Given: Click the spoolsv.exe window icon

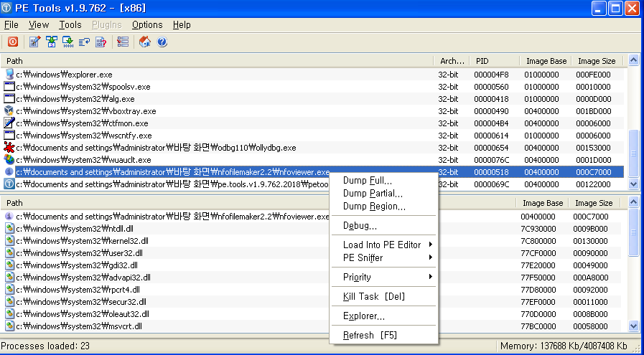Looking at the screenshot, I should [9, 87].
